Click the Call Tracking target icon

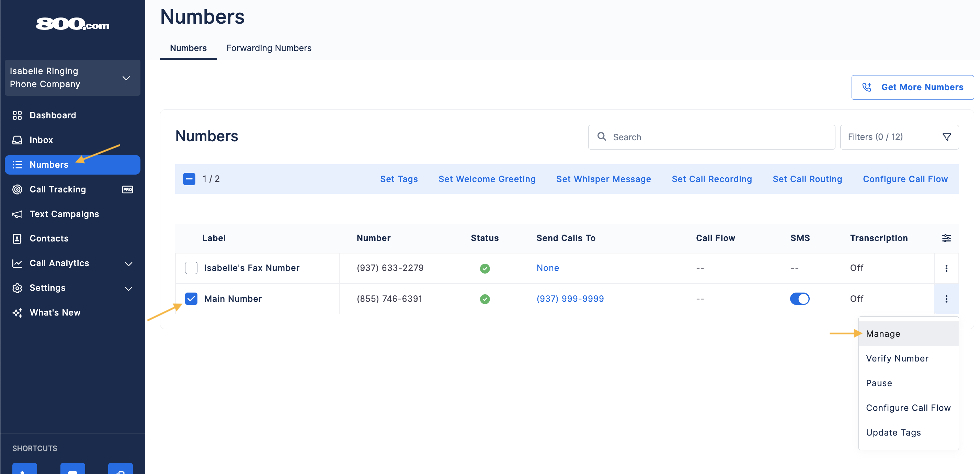17,189
